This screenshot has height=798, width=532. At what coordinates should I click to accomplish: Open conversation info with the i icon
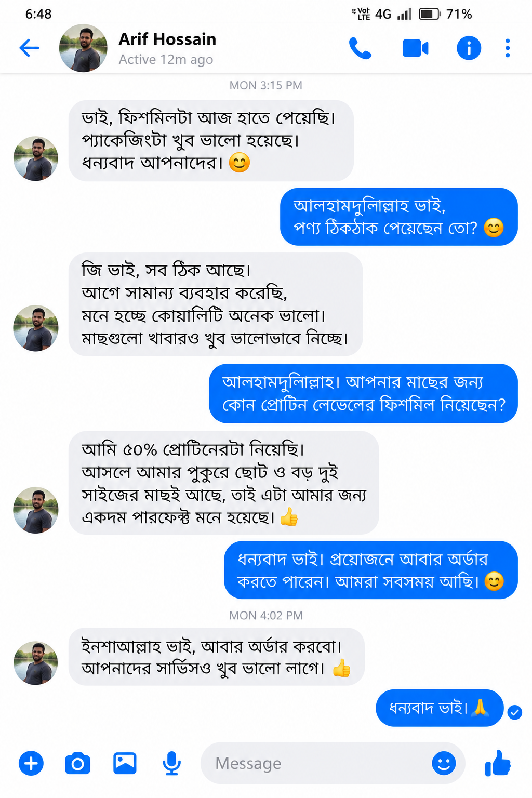tap(469, 48)
